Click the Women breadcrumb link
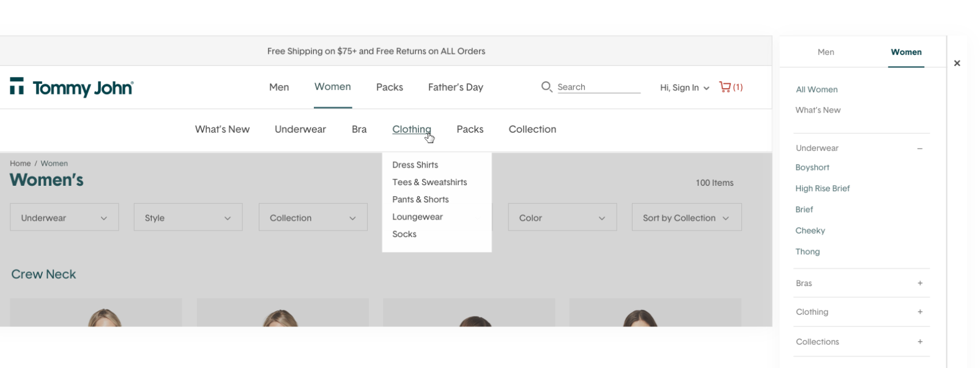Image resolution: width=980 pixels, height=368 pixels. pyautogui.click(x=54, y=163)
